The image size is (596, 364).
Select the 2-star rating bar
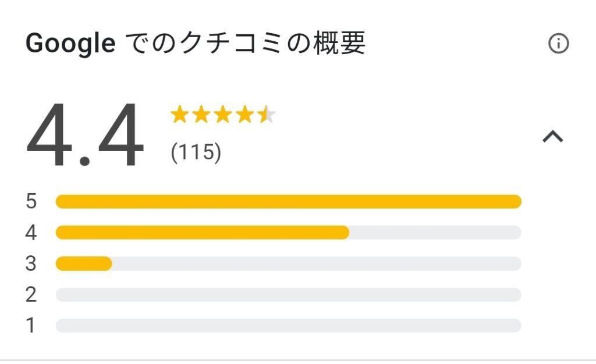click(289, 295)
